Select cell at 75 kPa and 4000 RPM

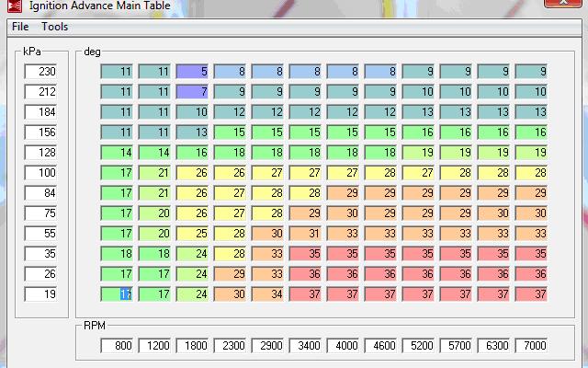tap(343, 213)
